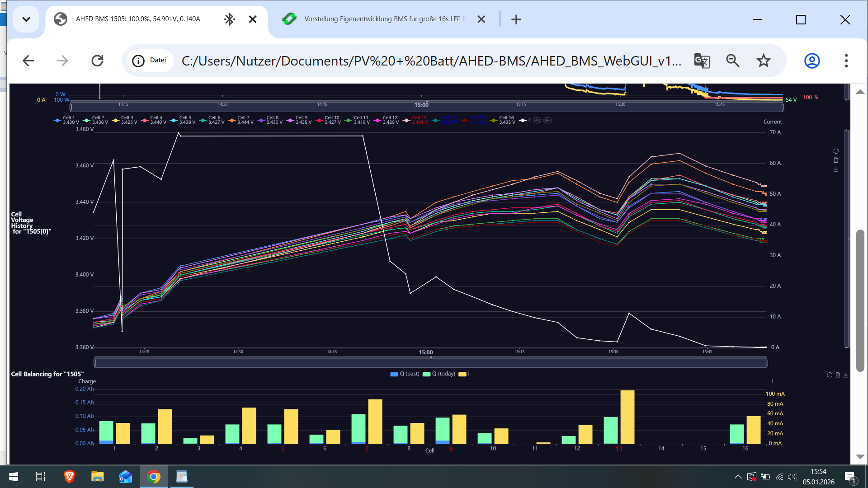Screen dimensions: 868x488
Task: Toggle Cell 7 series in legend
Action: click(240, 120)
